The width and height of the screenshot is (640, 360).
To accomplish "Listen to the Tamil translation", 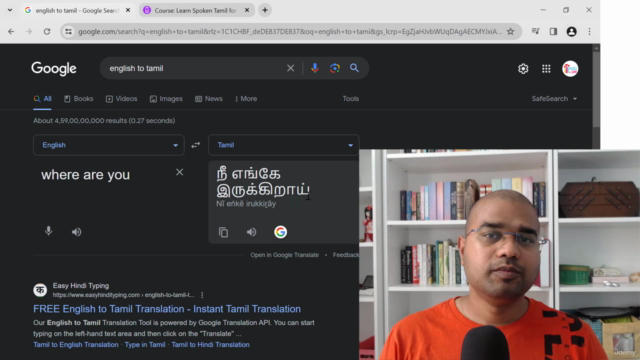I will [251, 232].
